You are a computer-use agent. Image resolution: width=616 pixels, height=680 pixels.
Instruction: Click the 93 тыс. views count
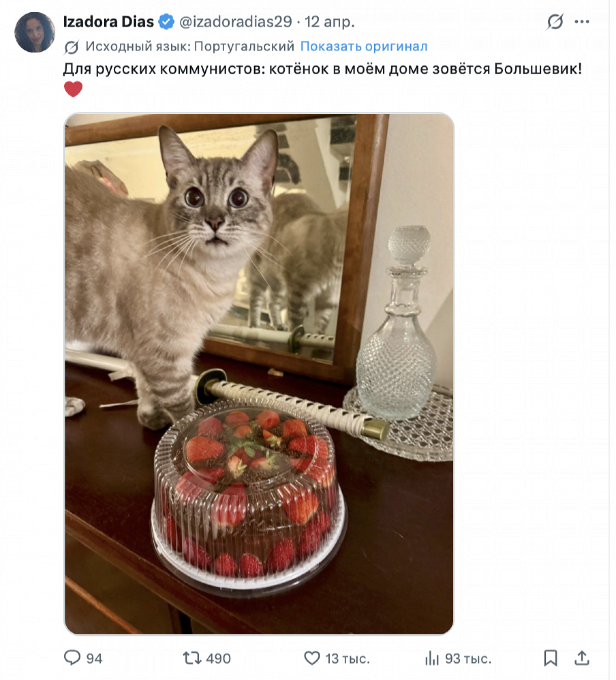click(468, 659)
